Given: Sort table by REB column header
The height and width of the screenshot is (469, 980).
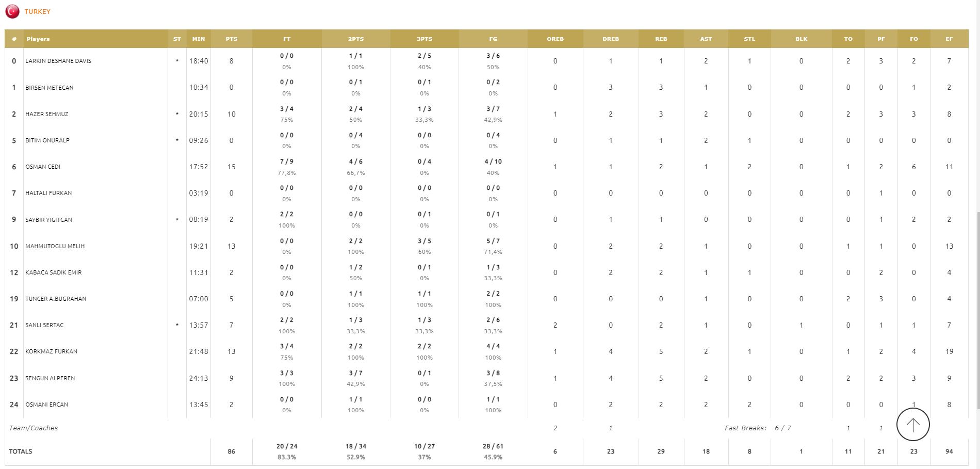Looking at the screenshot, I should coord(661,39).
